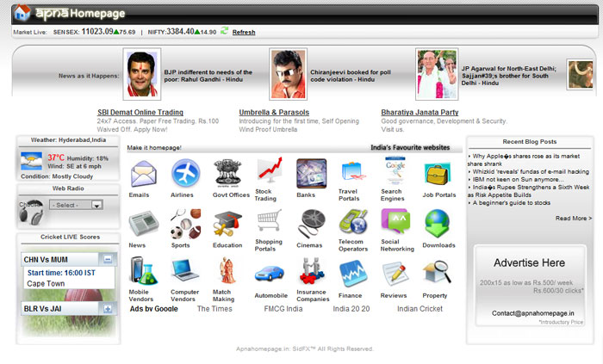Open Indian Cricket ad link

click(420, 309)
